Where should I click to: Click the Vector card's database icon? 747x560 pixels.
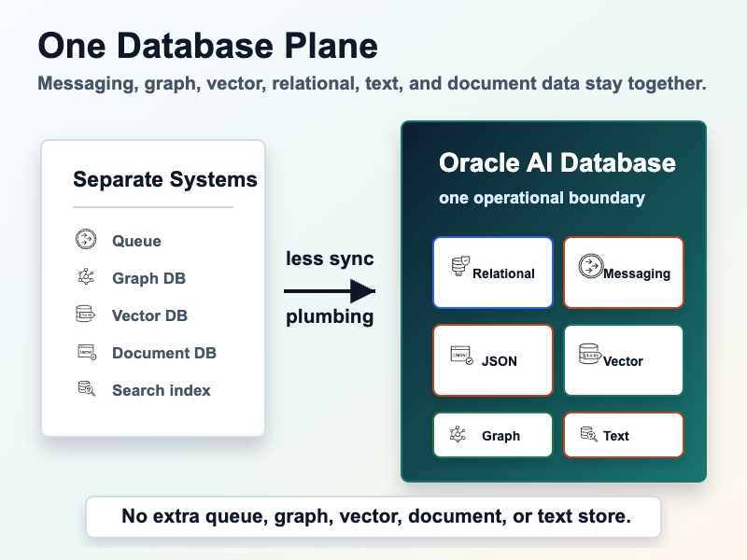(x=590, y=354)
